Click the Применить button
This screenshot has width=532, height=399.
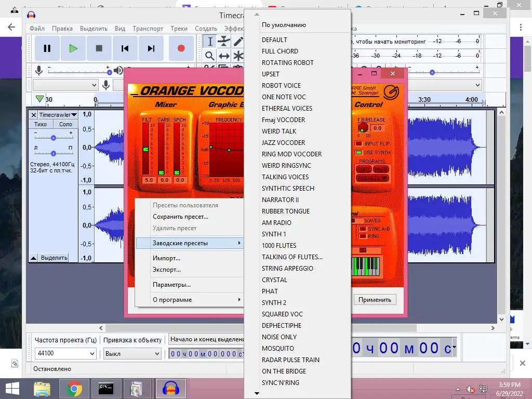[x=375, y=300]
